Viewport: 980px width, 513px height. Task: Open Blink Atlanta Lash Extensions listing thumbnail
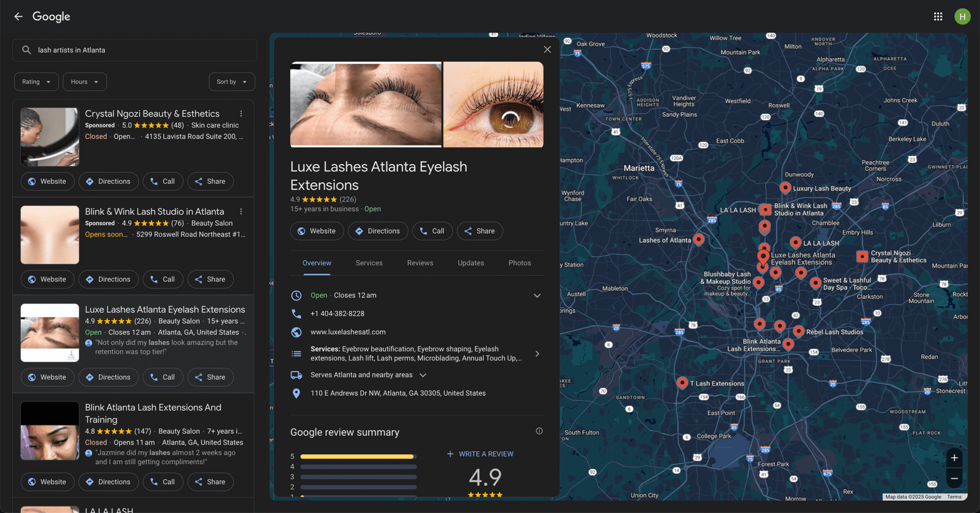(50, 431)
